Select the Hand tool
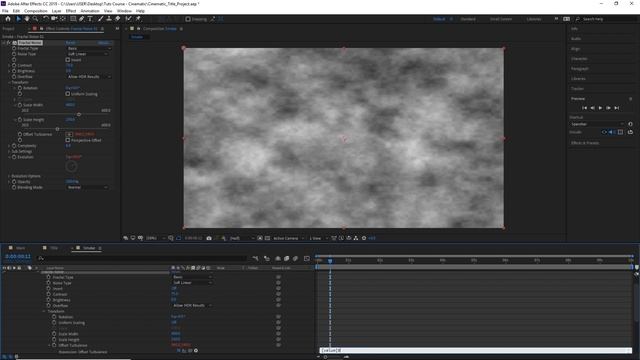 point(27,19)
